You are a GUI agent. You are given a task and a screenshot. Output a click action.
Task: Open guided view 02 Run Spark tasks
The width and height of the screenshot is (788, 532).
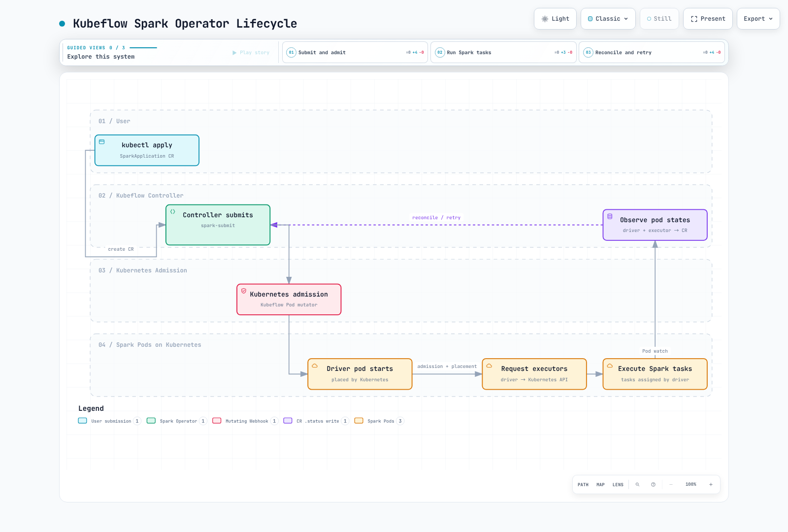(503, 52)
